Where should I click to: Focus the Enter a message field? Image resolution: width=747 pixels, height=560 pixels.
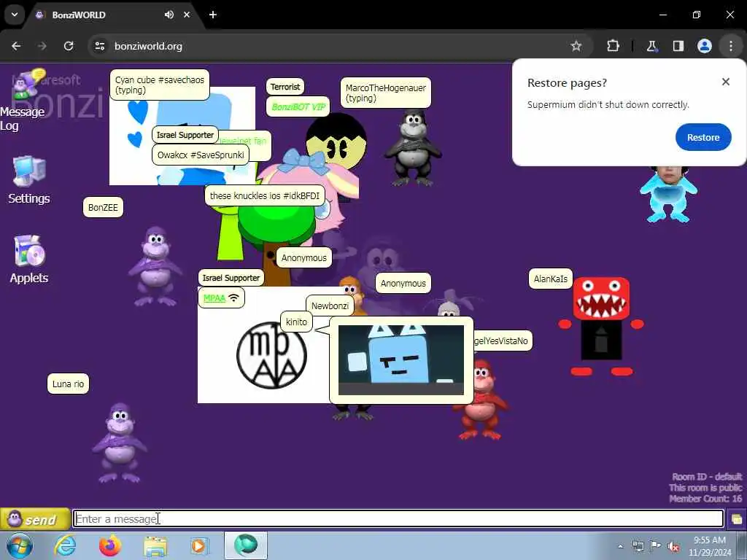click(398, 518)
